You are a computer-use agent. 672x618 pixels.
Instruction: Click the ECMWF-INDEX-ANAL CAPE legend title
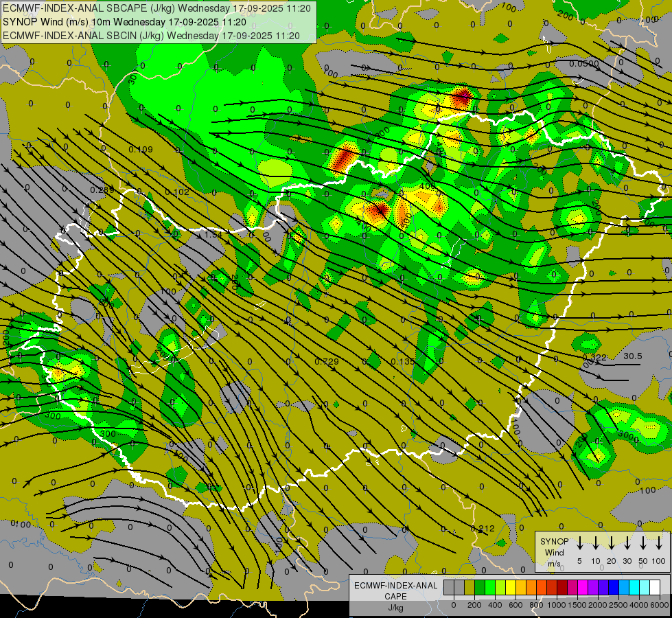tap(395, 591)
